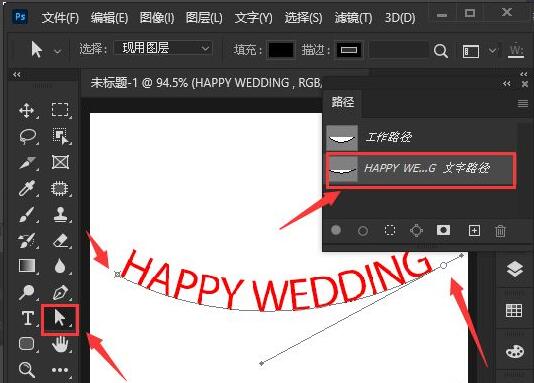Expand the toolbox double-arrow
This screenshot has height=383, width=534.
point(16,75)
